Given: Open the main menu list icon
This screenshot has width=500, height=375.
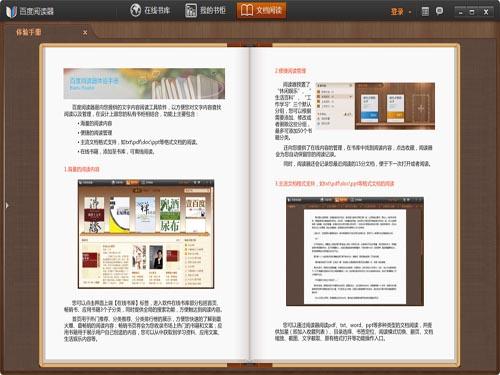Looking at the screenshot, I should 425,11.
